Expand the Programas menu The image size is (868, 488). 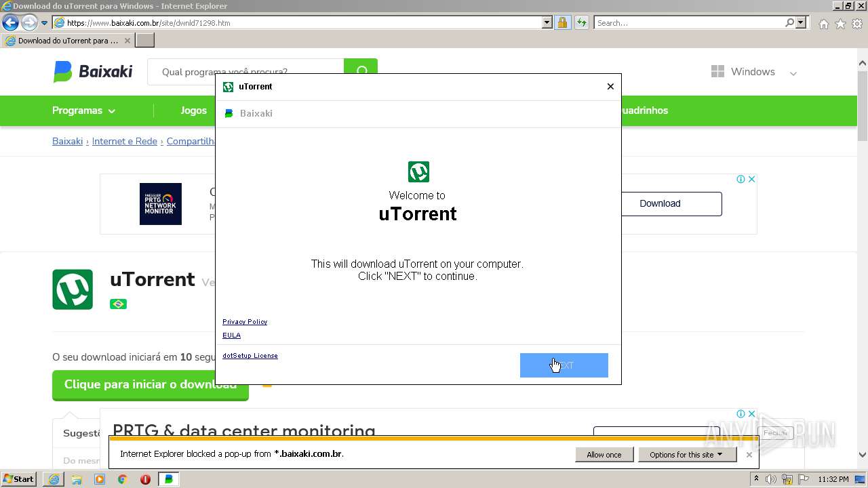click(x=83, y=110)
